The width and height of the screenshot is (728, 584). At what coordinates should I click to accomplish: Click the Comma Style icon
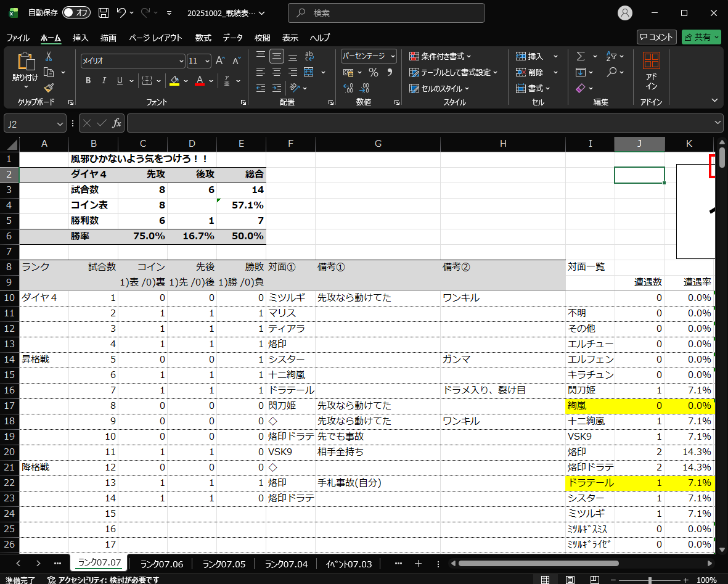390,73
